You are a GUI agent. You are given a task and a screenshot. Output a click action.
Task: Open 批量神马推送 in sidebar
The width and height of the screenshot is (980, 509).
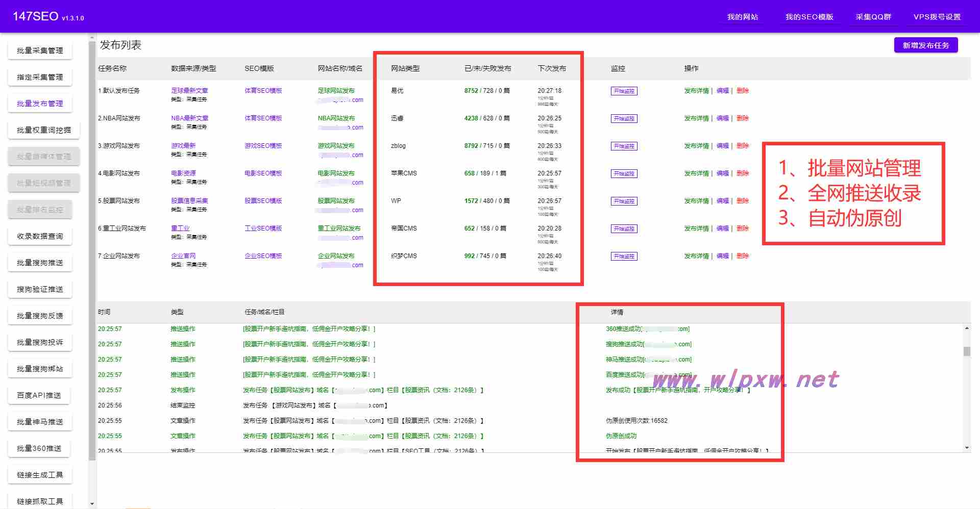[40, 422]
